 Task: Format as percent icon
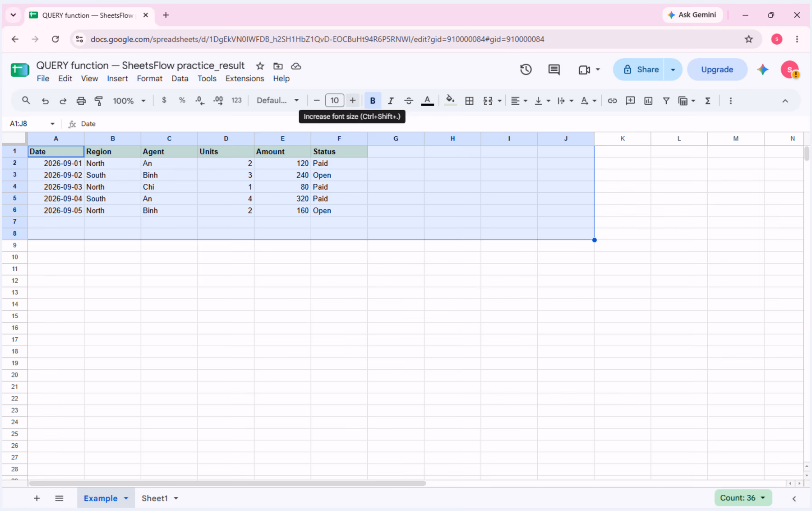[182, 100]
